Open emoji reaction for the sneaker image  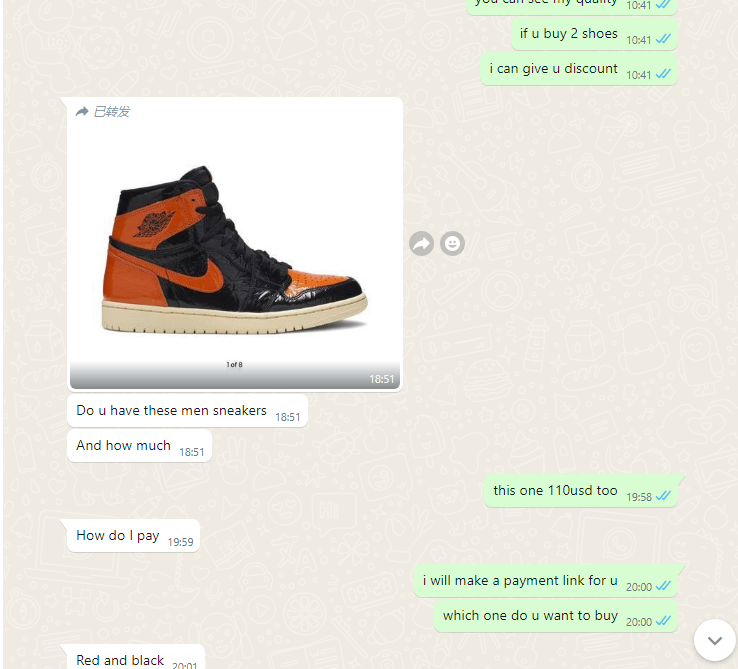[452, 244]
